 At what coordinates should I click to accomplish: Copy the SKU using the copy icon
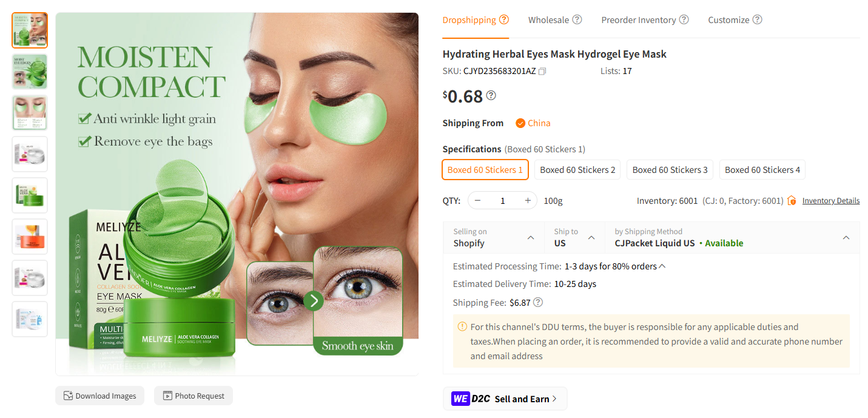[542, 71]
